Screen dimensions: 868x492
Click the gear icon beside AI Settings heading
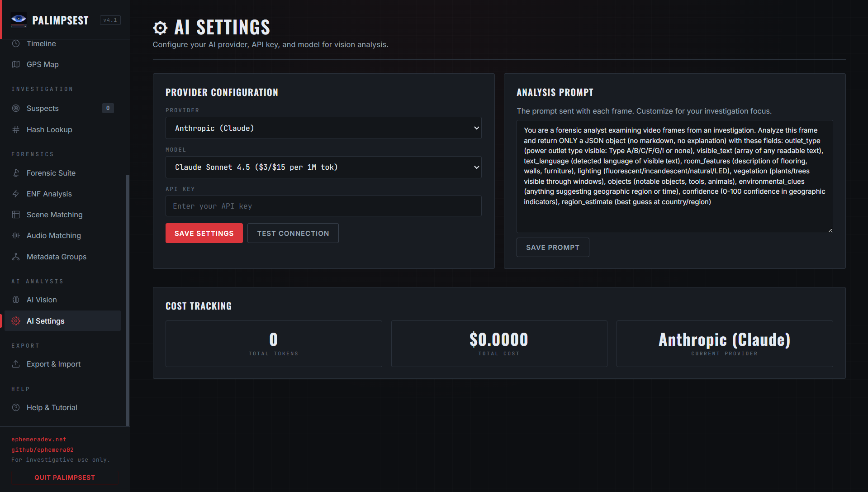[160, 28]
